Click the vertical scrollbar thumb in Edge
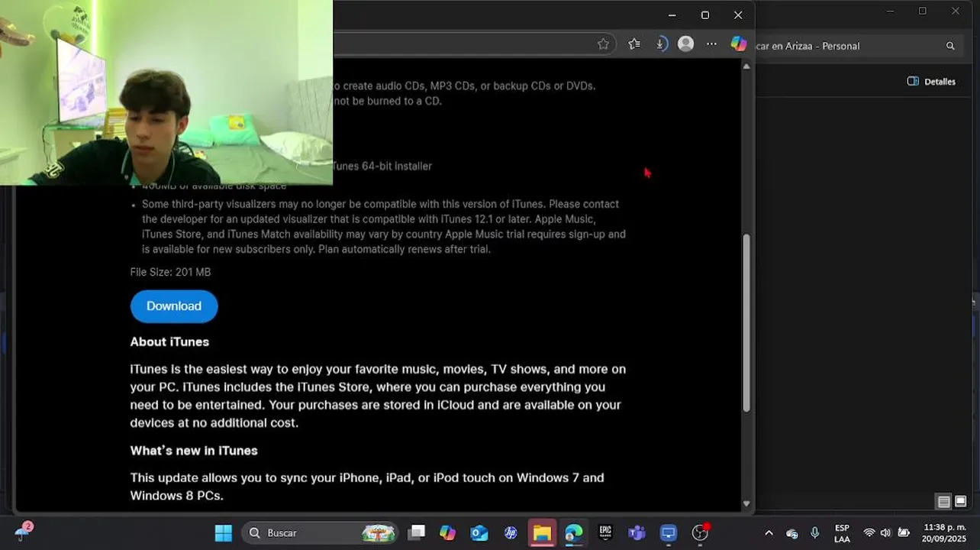This screenshot has height=550, width=980. [x=746, y=322]
